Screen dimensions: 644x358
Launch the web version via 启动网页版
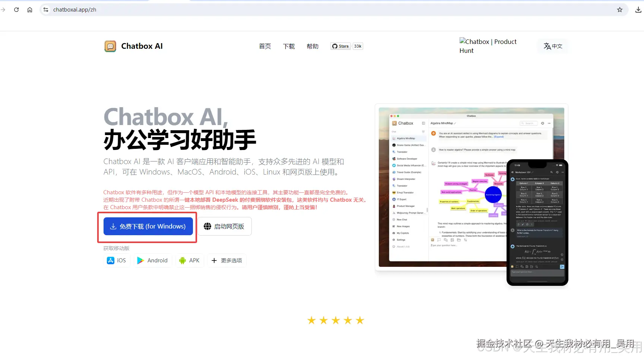pyautogui.click(x=225, y=226)
